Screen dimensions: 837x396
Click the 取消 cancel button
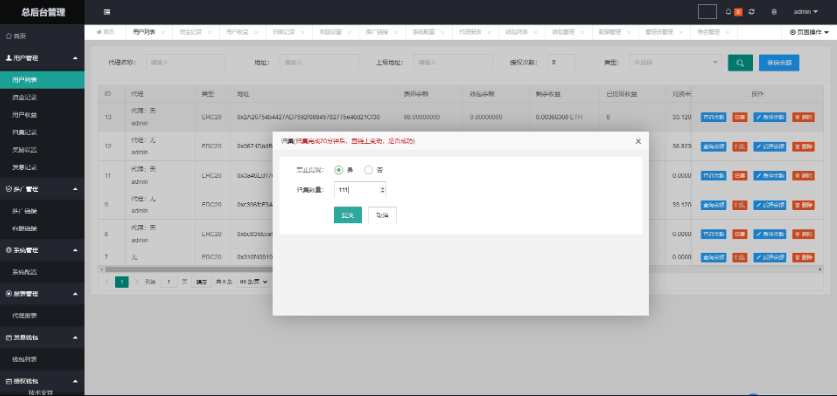(x=382, y=215)
